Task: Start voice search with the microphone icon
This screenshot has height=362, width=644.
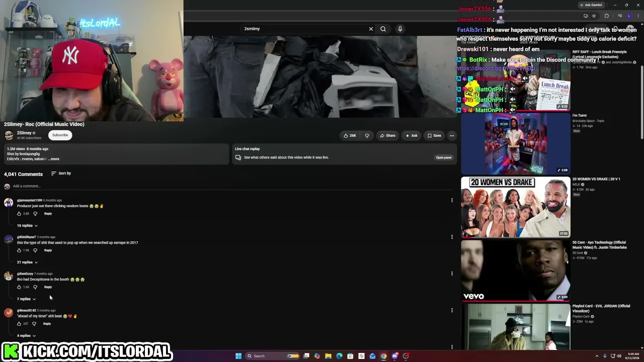Action: [400, 29]
